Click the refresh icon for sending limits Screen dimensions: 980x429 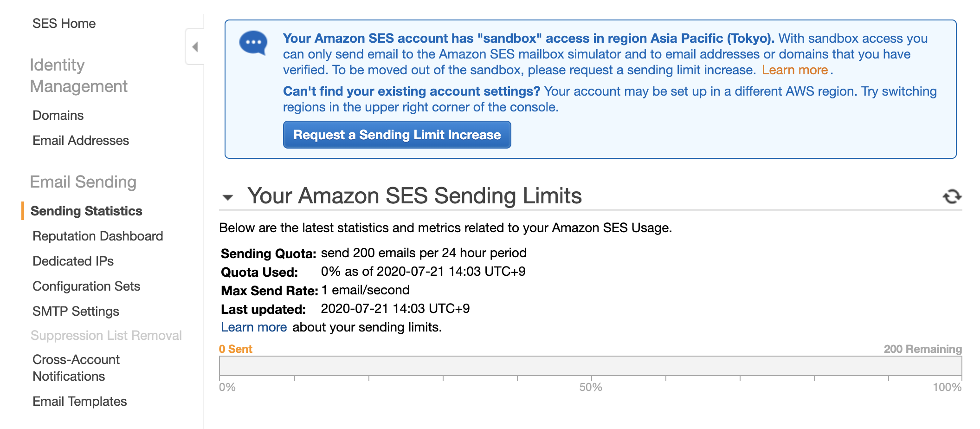pyautogui.click(x=952, y=196)
